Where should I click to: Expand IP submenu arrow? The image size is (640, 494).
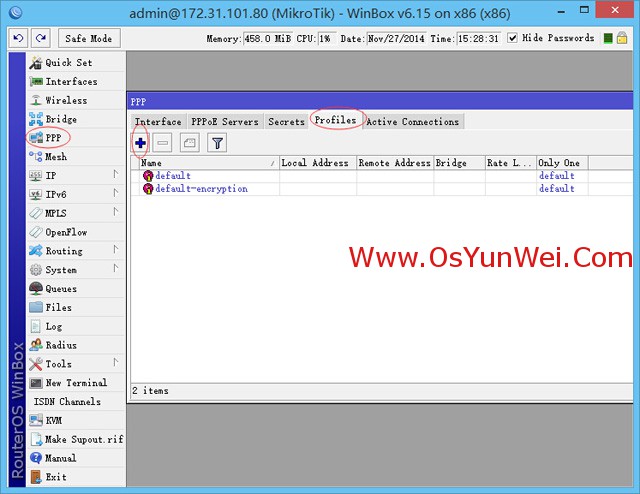click(116, 174)
